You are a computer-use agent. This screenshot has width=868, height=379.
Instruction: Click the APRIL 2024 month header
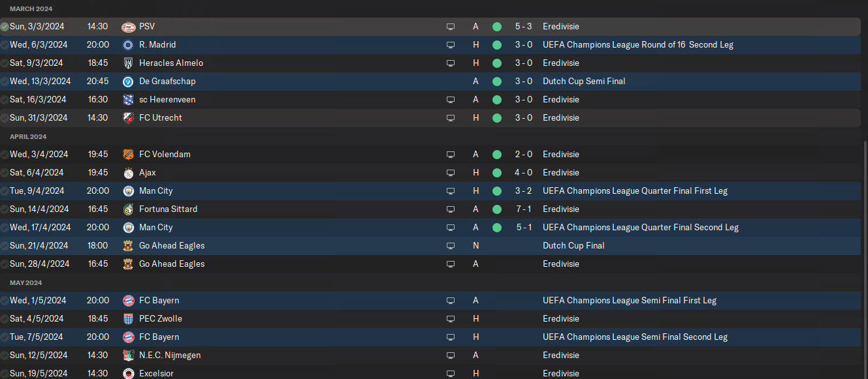(28, 137)
